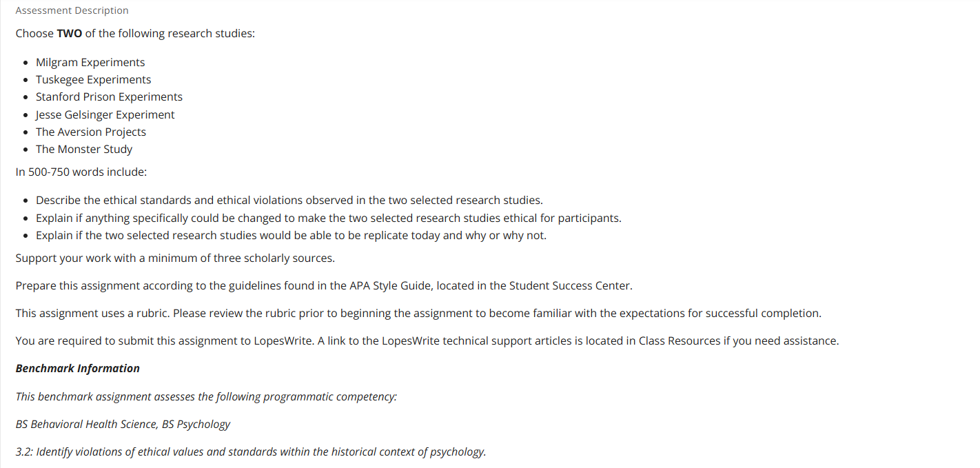Select the Tuskegee Experiments list item

click(x=94, y=79)
